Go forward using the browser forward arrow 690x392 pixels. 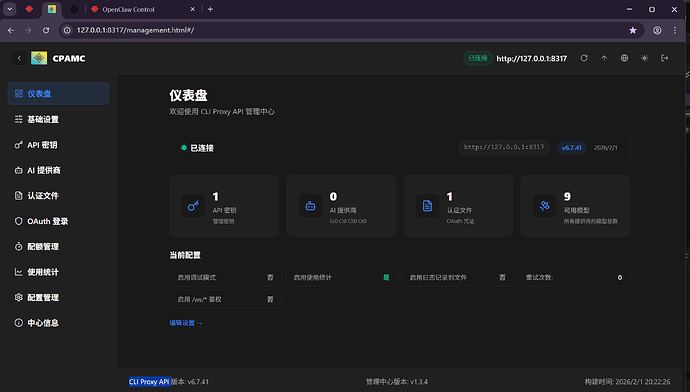click(28, 30)
